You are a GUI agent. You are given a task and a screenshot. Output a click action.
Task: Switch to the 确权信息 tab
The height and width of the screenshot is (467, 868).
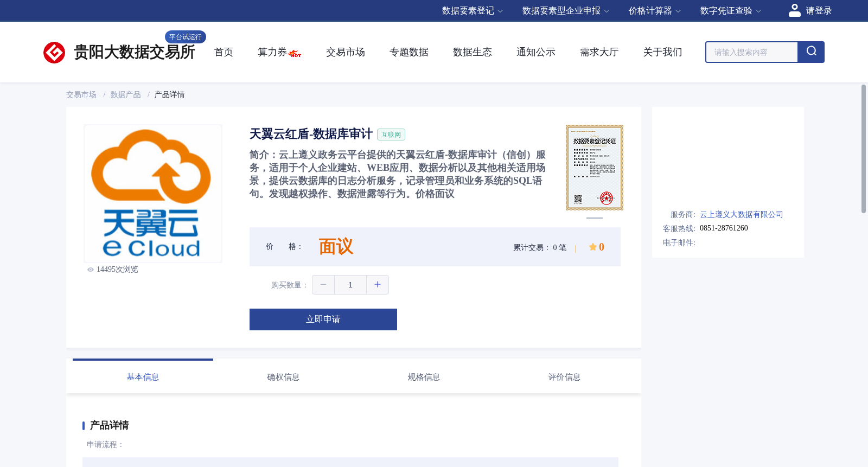point(283,377)
